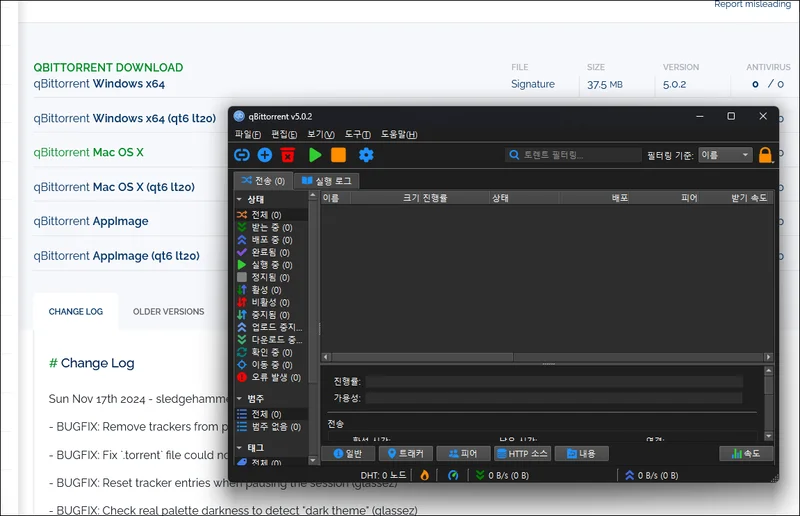Click torrent list scroll right arrow

pos(768,357)
